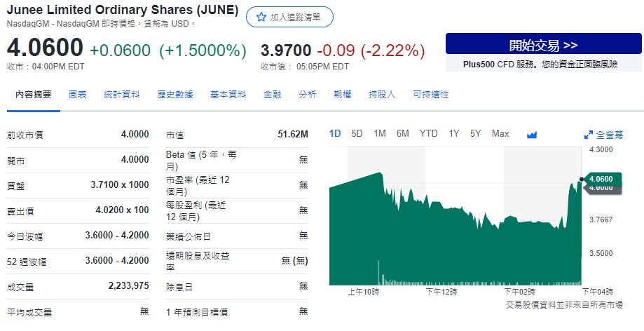
Task: Show YTD chart range
Action: (x=428, y=133)
